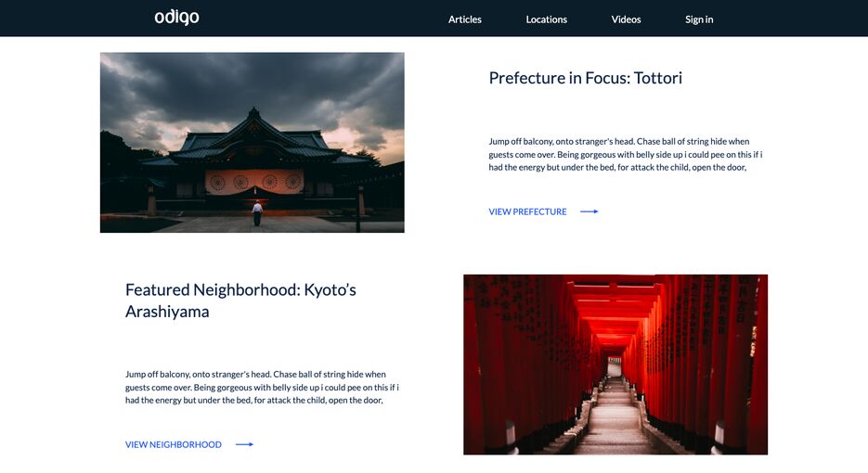
Task: Click the Featured Neighborhood: Kyoto's Arashiyama heading
Action: pos(240,300)
